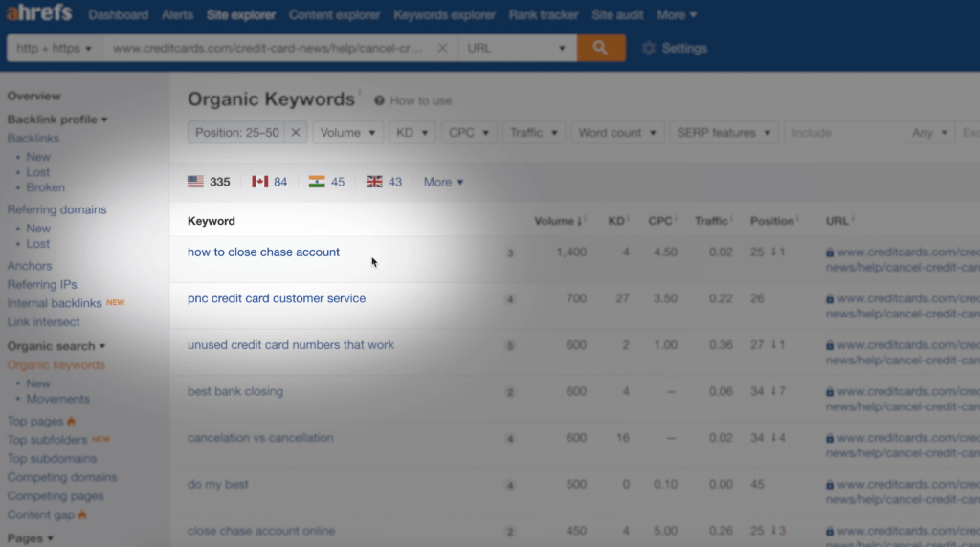Click the Ahrefs logo
Image resolution: width=980 pixels, height=547 pixels.
click(38, 12)
